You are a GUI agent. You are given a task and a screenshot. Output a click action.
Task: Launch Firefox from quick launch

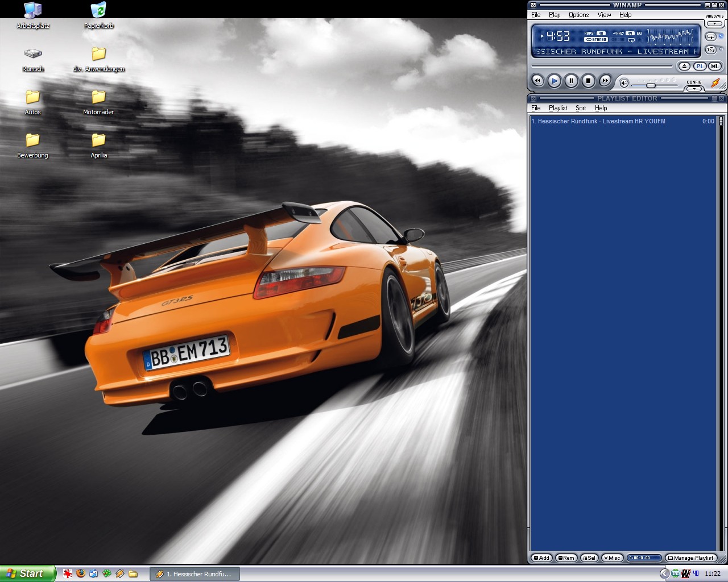(81, 573)
